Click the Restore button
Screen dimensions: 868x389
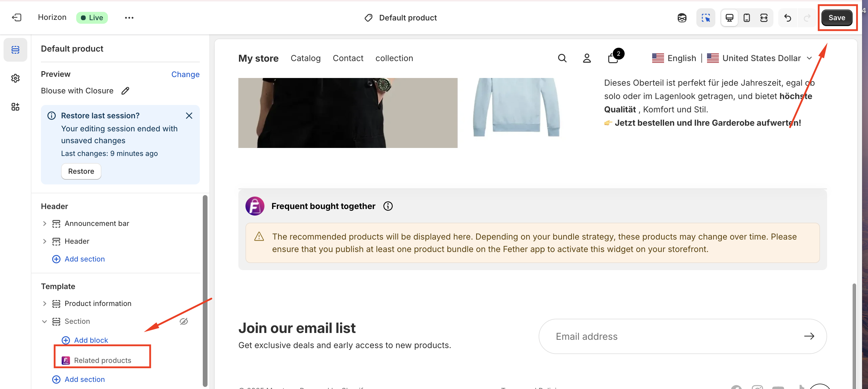tap(81, 171)
